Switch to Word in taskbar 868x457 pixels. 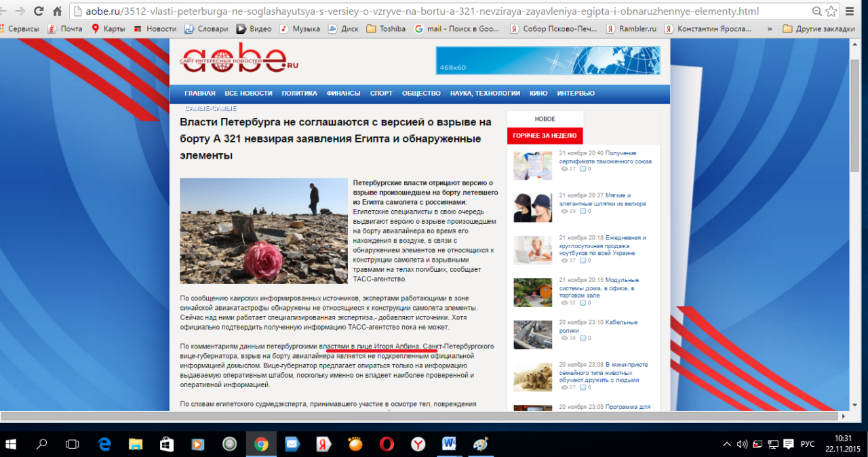(x=450, y=444)
